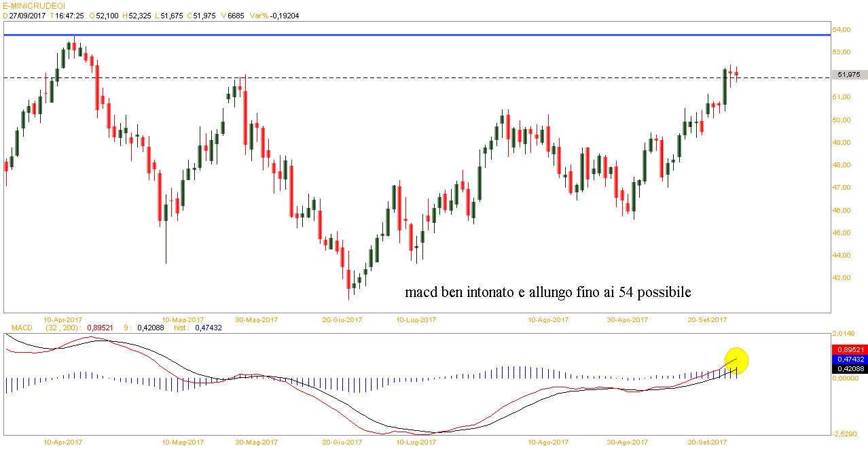The height and width of the screenshot is (454, 868).
Task: Select the dashed current price line
Action: (x=408, y=77)
